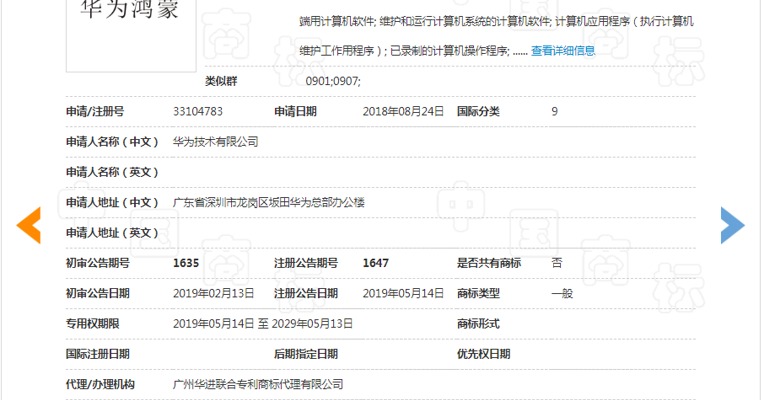Select preliminary announcement date 2019年02月13日
The image size is (764, 400).
click(213, 293)
